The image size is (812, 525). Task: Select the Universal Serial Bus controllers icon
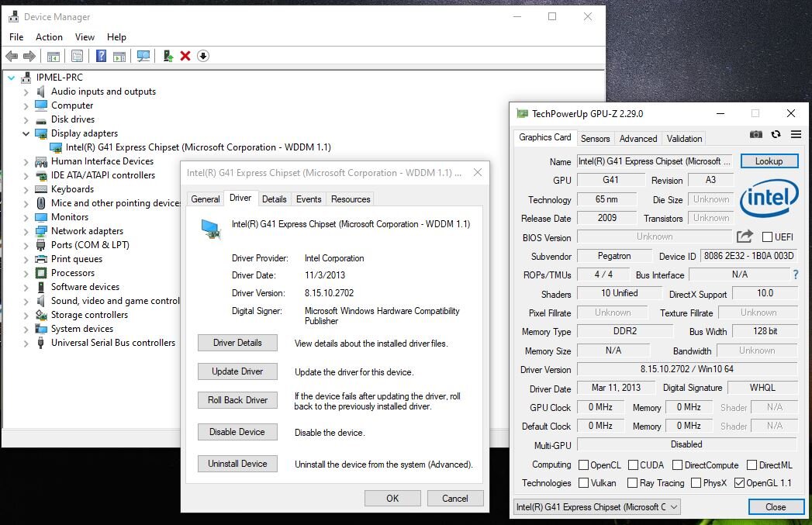click(x=41, y=343)
